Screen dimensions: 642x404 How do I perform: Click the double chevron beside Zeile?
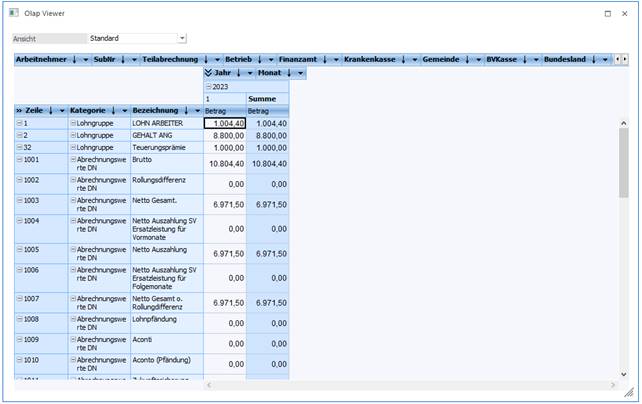point(20,110)
